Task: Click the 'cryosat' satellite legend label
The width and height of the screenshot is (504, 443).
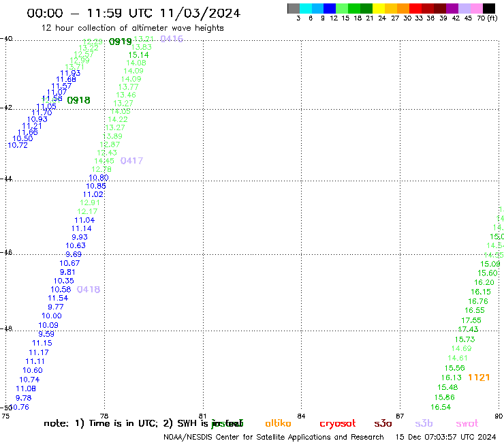Action: coord(338,424)
